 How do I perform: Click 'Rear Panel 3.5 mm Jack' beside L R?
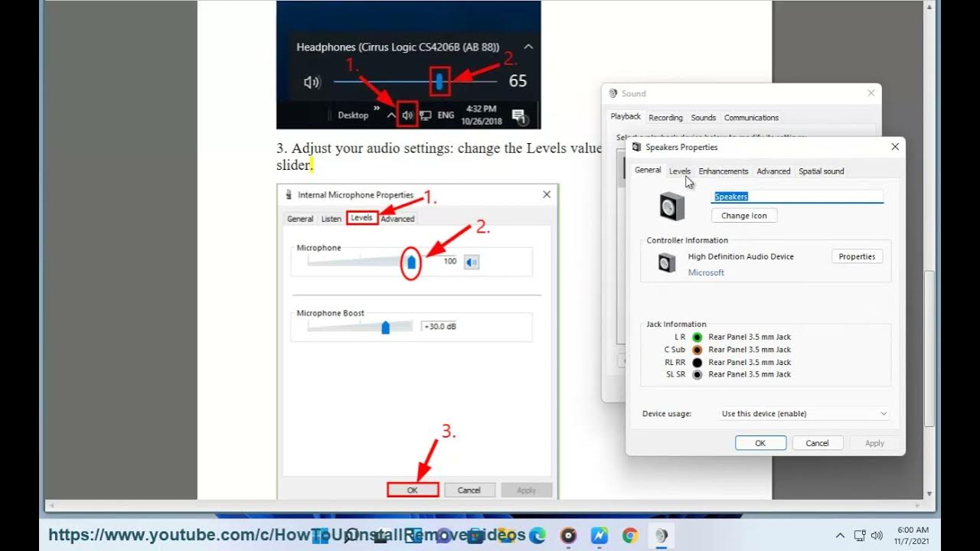750,337
